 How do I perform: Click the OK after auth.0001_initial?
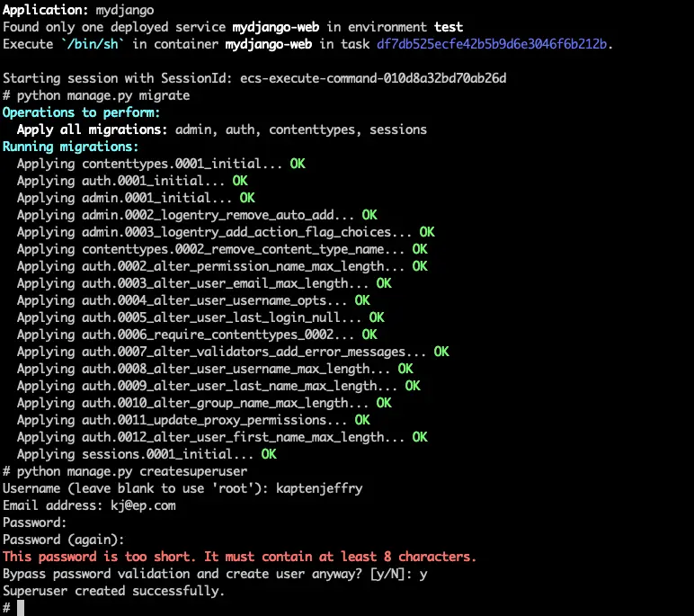point(240,181)
